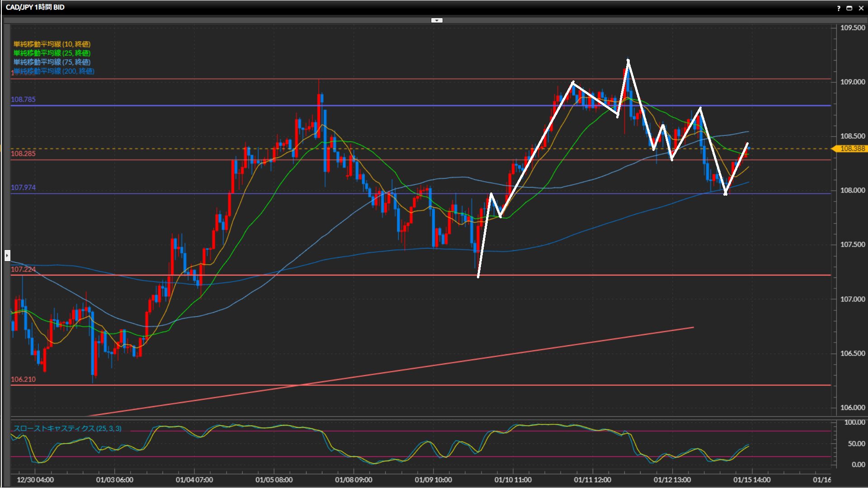Click the 01/08 09:00 time axis label
Viewport: 868px width, 488px height.
pos(354,480)
